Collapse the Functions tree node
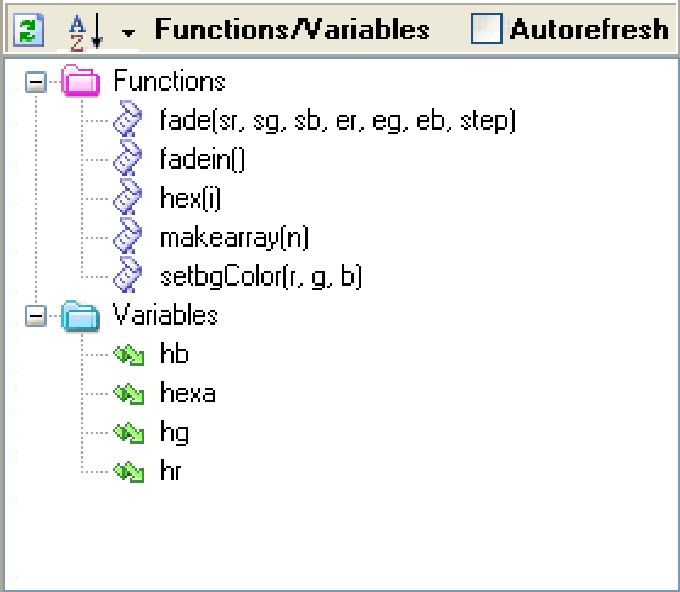 point(36,82)
